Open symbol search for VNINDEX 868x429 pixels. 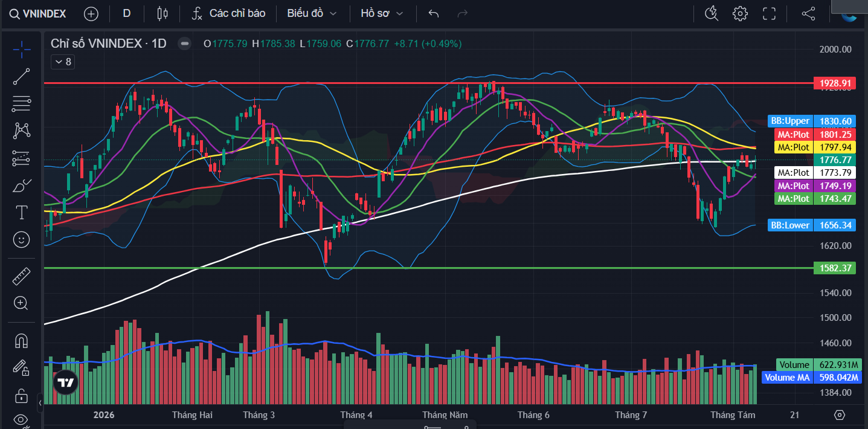tap(38, 13)
